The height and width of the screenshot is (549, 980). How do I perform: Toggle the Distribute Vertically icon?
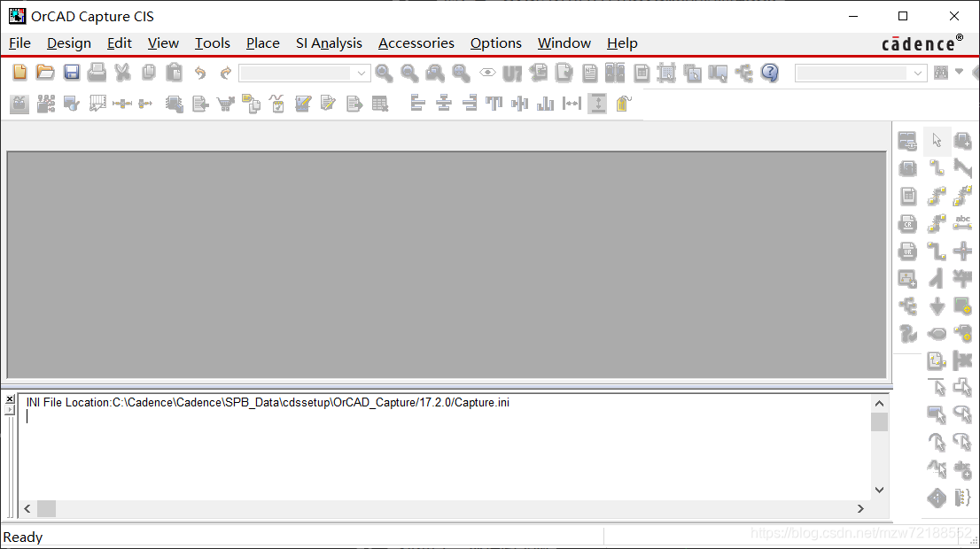point(597,103)
